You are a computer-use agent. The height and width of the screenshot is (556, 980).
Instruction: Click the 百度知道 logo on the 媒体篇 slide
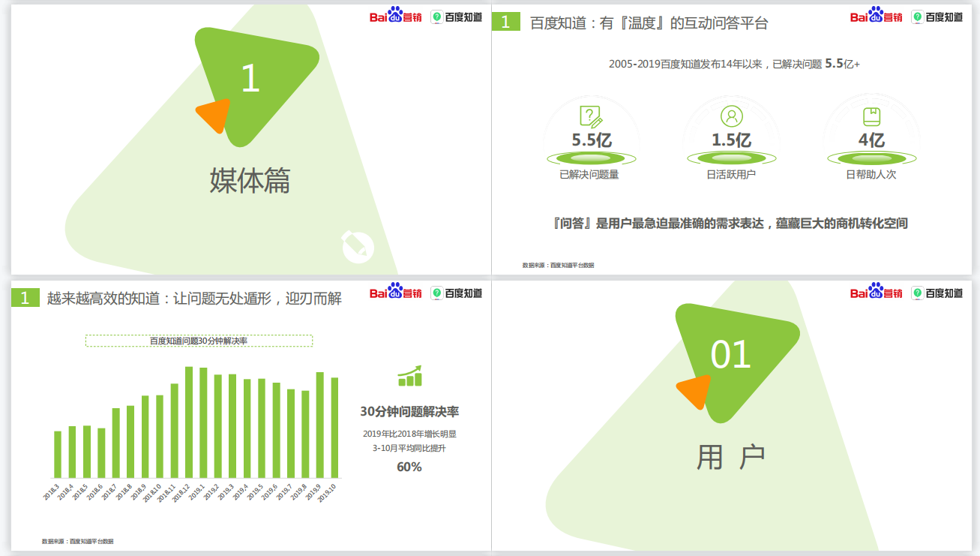click(457, 17)
